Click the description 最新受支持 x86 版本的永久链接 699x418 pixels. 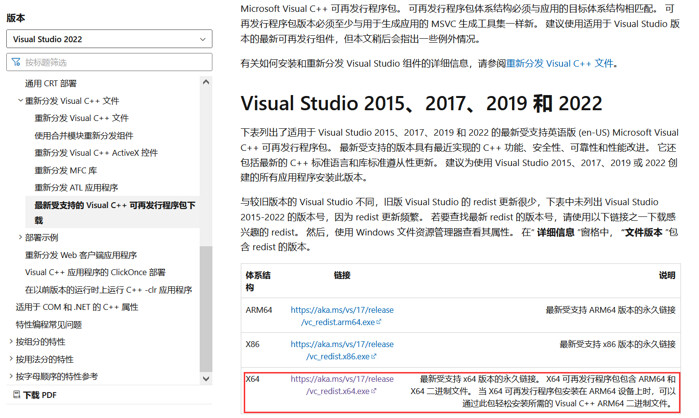tap(618, 344)
